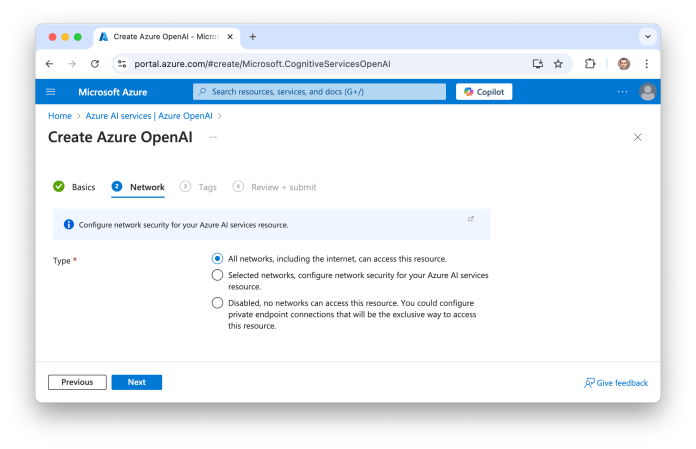Click the browser back arrow

coord(50,63)
